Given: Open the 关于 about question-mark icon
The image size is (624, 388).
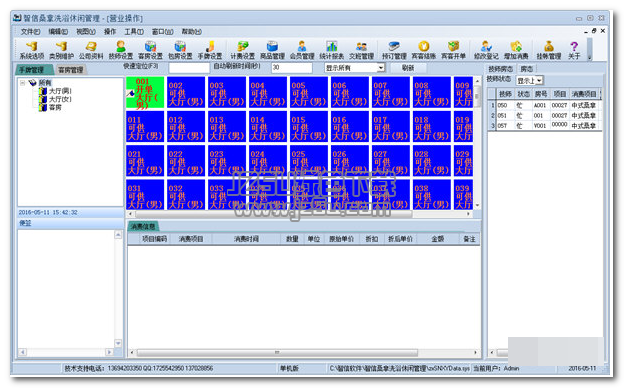Looking at the screenshot, I should pyautogui.click(x=574, y=50).
